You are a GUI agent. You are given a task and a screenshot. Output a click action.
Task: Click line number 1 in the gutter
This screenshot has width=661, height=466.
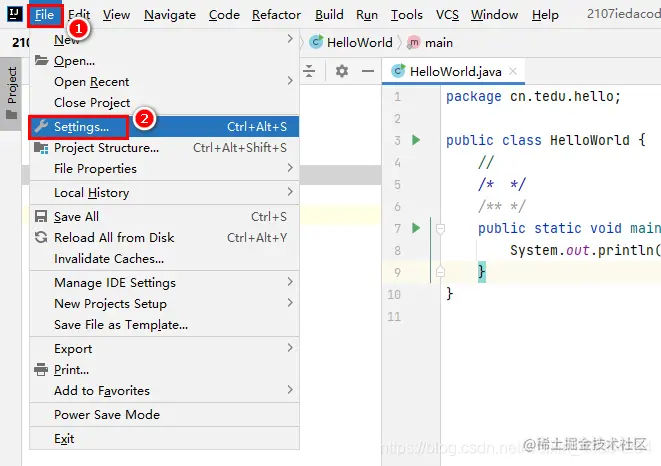[x=398, y=97]
